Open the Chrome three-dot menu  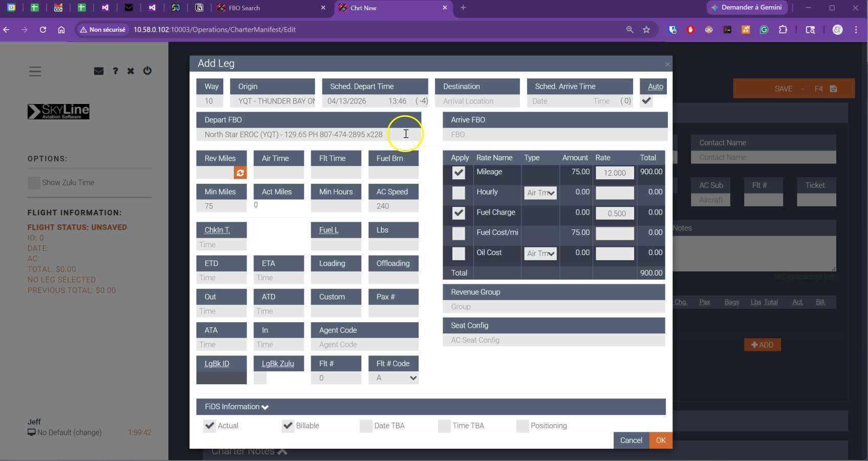coord(856,30)
